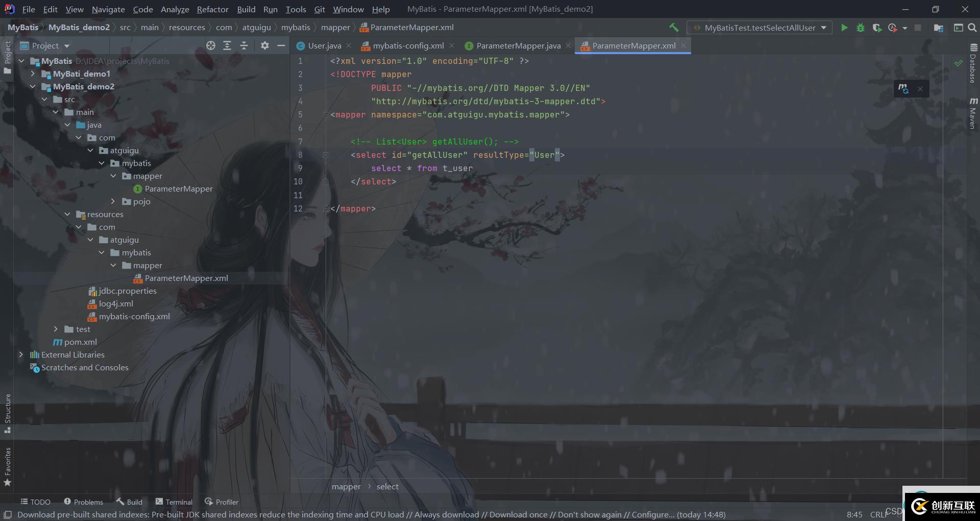The width and height of the screenshot is (980, 521).
Task: Open the Structure tool window
Action: point(7,413)
